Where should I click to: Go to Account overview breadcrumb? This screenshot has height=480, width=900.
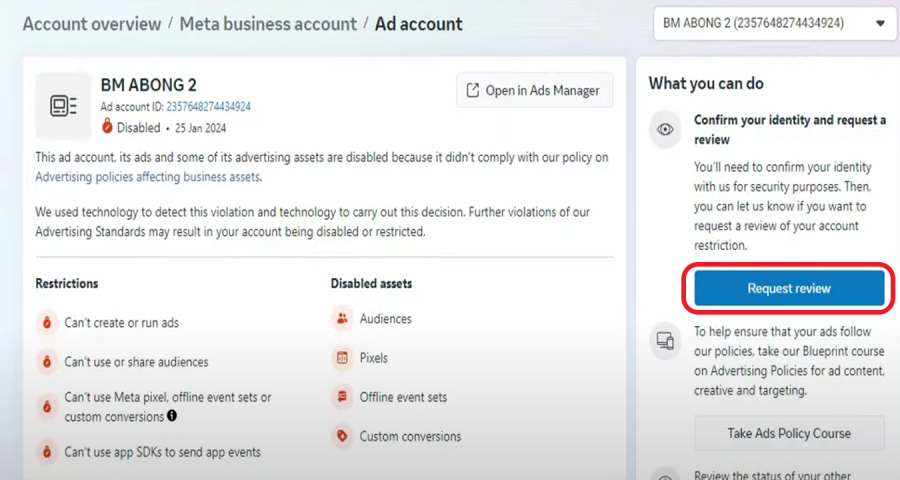(92, 24)
